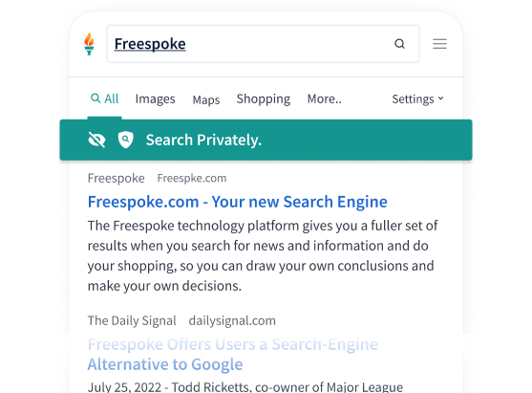Click the shield search icon in banner
Image resolution: width=532 pixels, height=393 pixels.
[x=125, y=140]
